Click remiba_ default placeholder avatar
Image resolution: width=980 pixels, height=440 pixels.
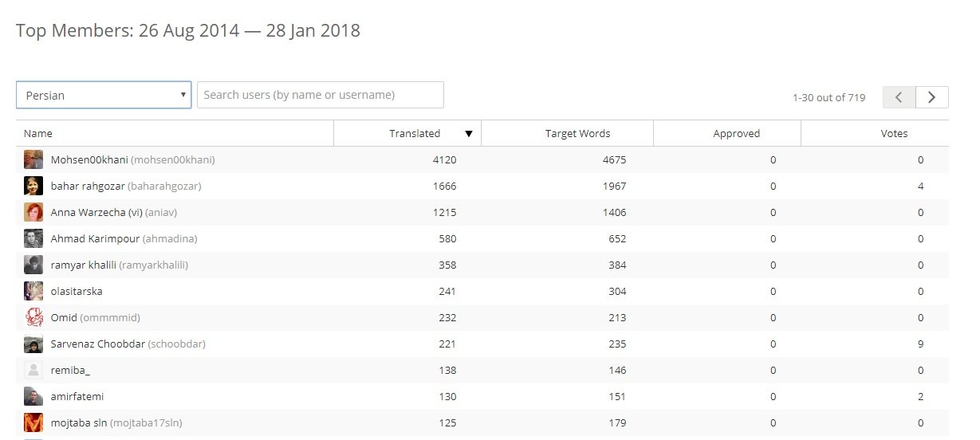coord(33,370)
